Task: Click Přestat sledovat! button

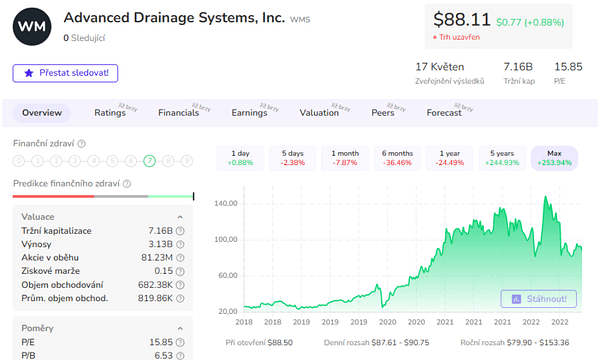Action: 65,73
